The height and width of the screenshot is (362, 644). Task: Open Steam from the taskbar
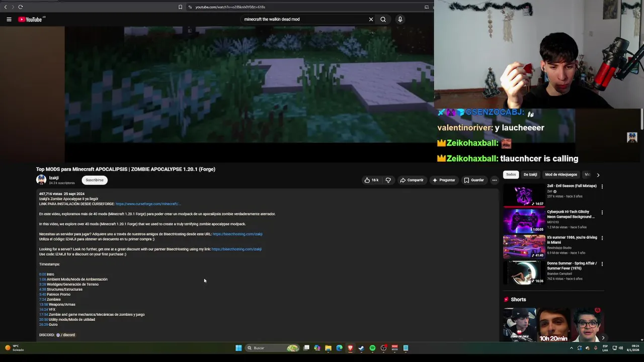[361, 348]
